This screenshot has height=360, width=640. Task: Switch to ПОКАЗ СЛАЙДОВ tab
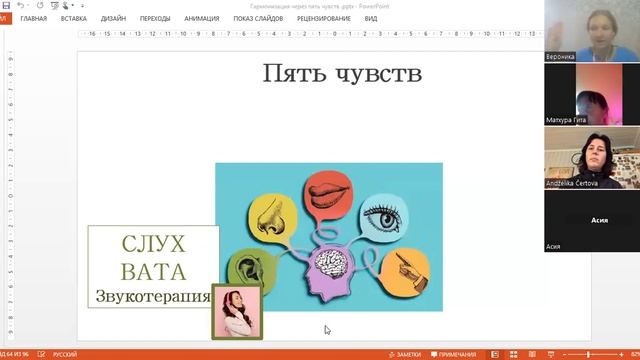pyautogui.click(x=258, y=19)
